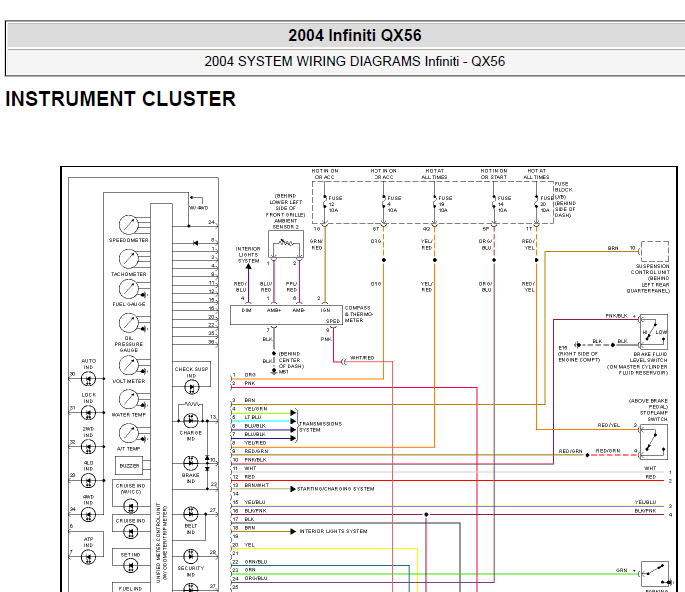Click the 'ORG/BLU' wire label at pin 24
Screen dimensions: 685x592
[256, 578]
